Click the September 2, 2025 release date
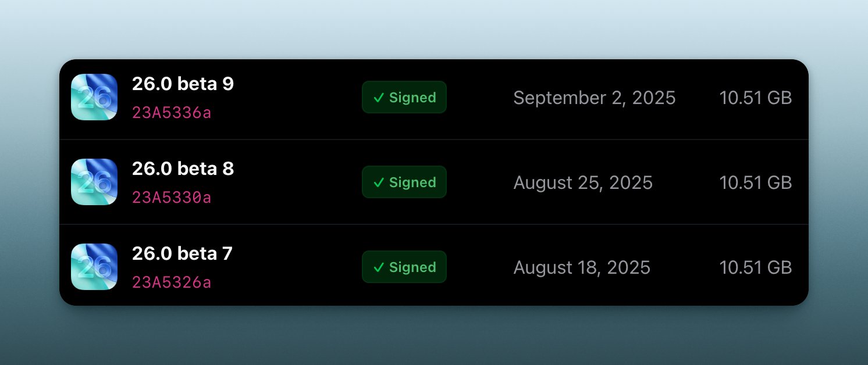Viewport: 868px width, 365px height. tap(594, 98)
